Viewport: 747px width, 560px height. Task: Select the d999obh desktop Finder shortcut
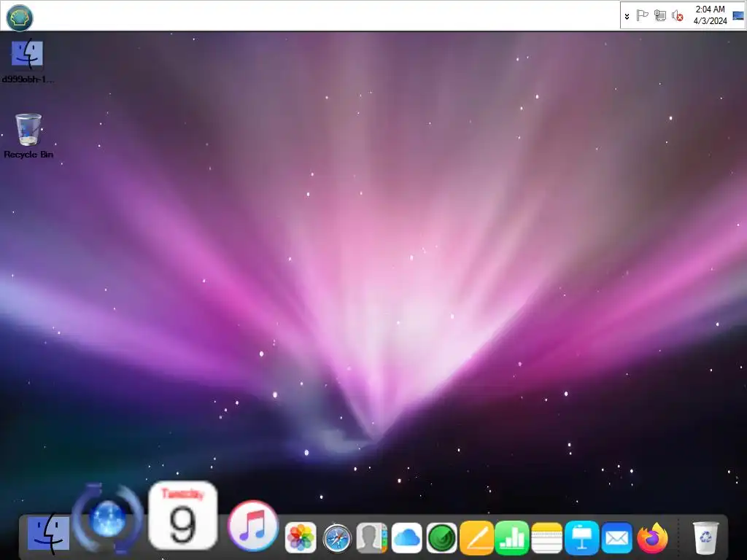pyautogui.click(x=27, y=61)
